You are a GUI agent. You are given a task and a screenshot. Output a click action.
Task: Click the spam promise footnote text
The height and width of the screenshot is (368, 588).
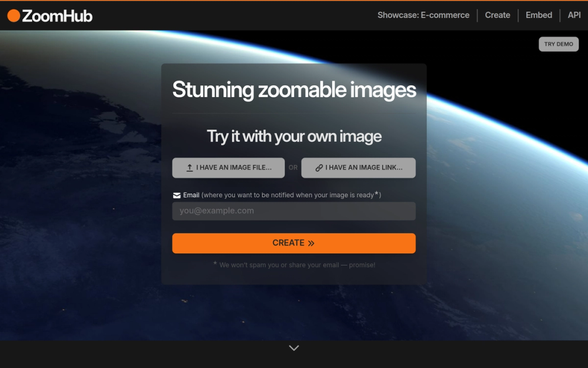[x=294, y=265]
